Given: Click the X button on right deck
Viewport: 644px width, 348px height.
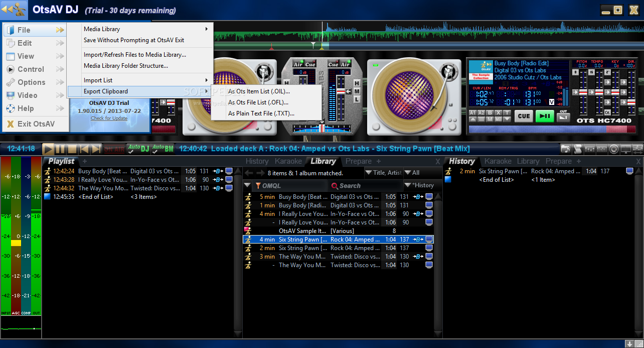Looking at the screenshot, I should [x=499, y=113].
